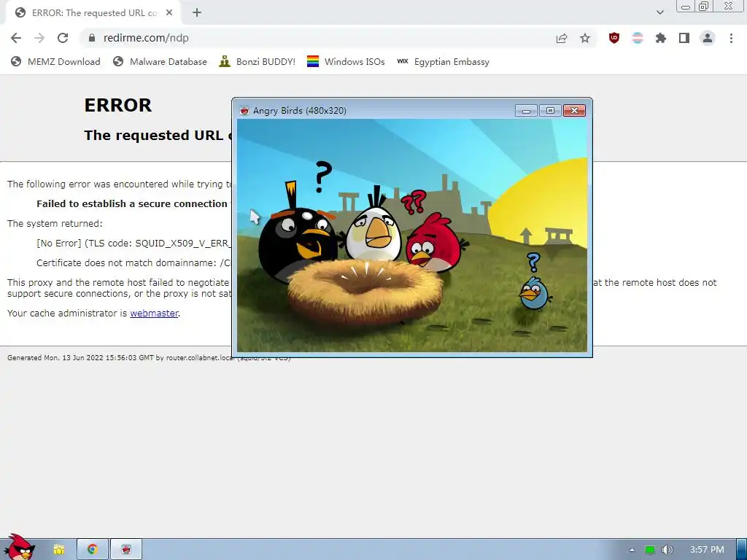Image resolution: width=747 pixels, height=560 pixels.
Task: Restore down the Chrome window
Action: (x=704, y=6)
